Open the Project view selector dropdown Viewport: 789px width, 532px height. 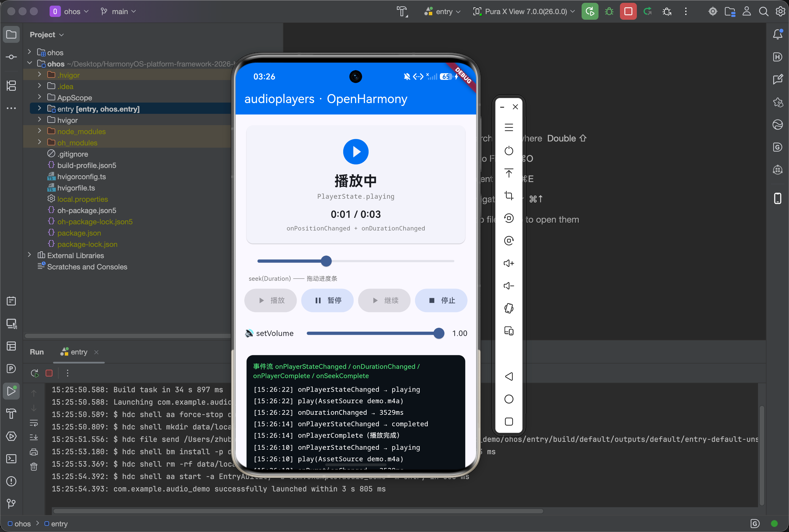click(x=47, y=35)
